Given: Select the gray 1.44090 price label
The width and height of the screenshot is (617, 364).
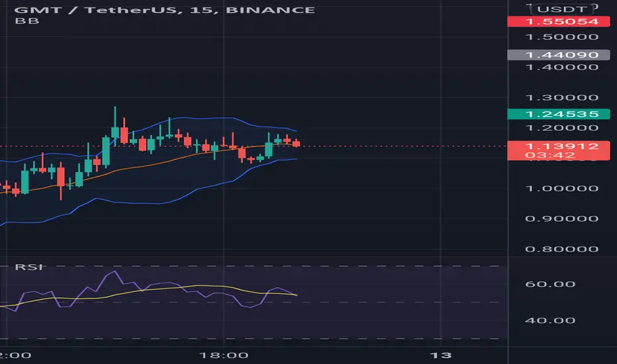Looking at the screenshot, I should pos(559,55).
